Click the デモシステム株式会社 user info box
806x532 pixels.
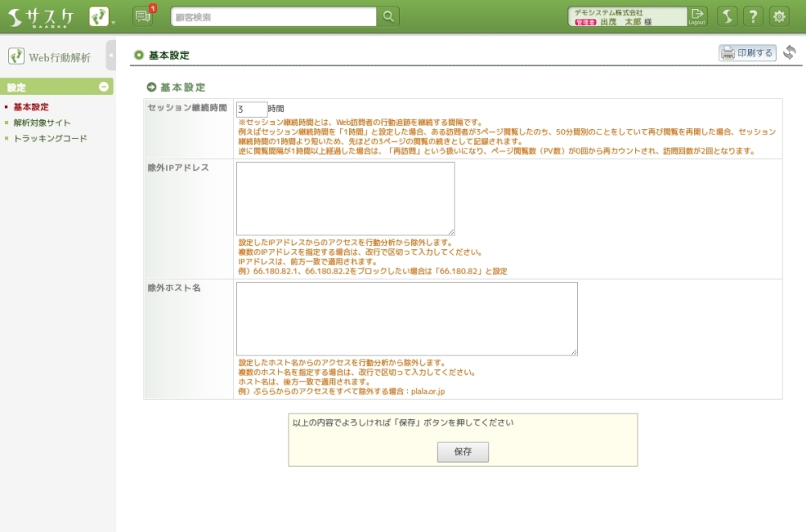coord(627,16)
